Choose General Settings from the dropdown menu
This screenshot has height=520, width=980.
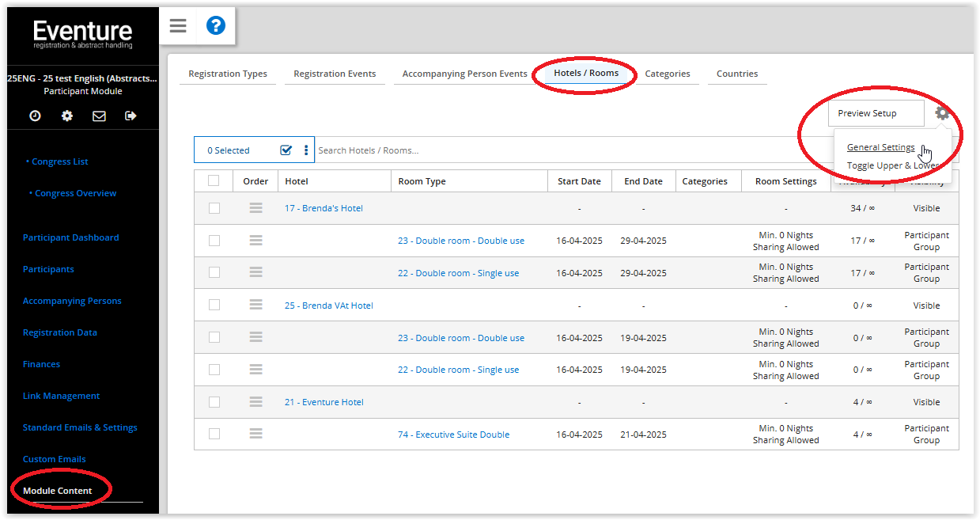tap(880, 147)
